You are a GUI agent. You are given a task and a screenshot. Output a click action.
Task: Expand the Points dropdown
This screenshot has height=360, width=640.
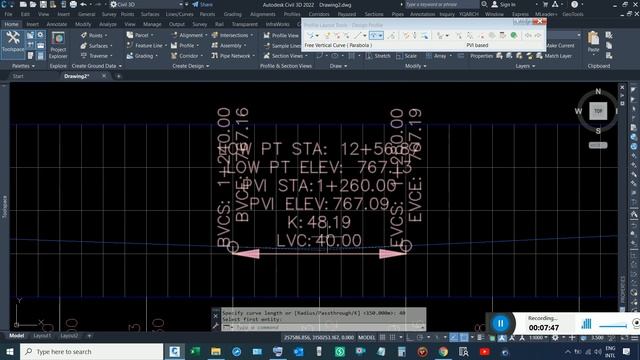pos(106,36)
